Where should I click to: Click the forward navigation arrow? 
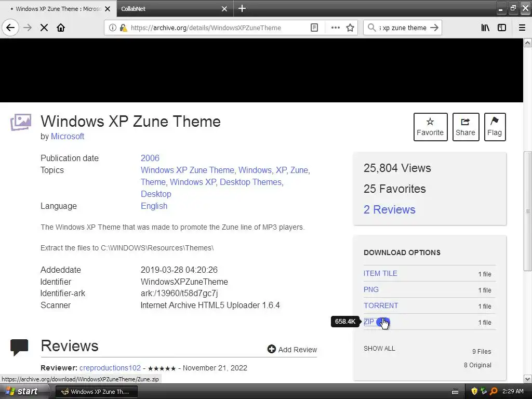point(28,28)
